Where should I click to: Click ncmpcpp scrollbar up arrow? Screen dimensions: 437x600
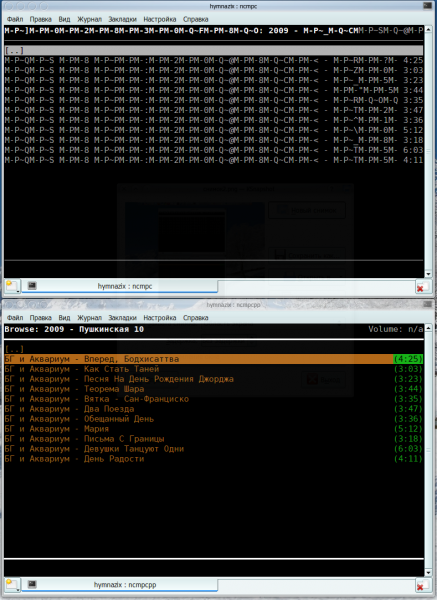[x=428, y=328]
